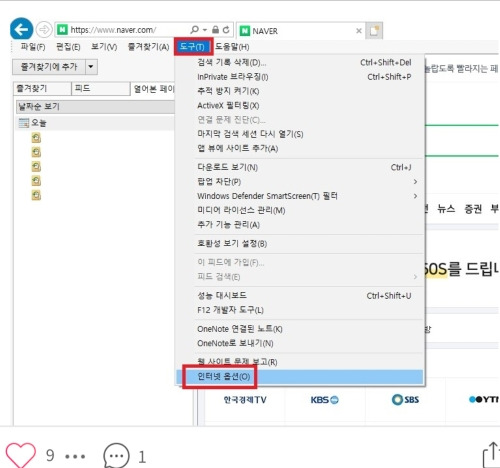The width and height of the screenshot is (500, 468).
Task: Click the 즐겨찾기에 추가 button
Action: pyautogui.click(x=49, y=67)
